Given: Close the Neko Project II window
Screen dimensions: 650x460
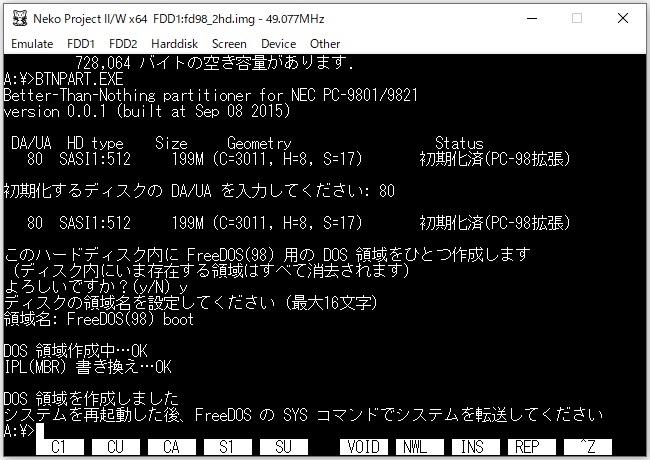Looking at the screenshot, I should point(623,19).
